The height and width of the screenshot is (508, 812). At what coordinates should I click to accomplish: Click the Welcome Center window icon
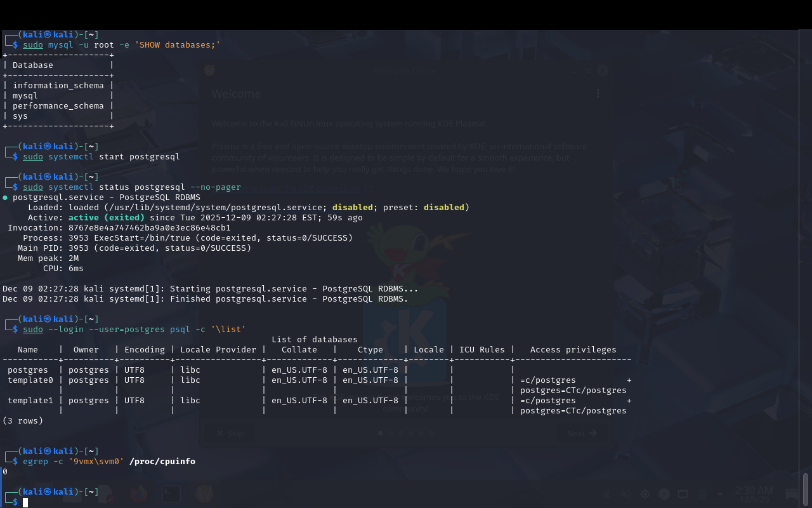209,70
